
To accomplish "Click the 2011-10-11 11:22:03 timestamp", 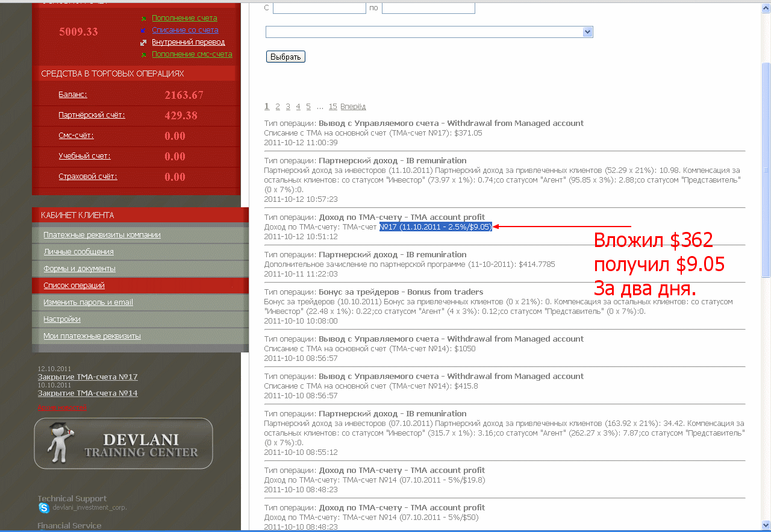I will coord(301,274).
